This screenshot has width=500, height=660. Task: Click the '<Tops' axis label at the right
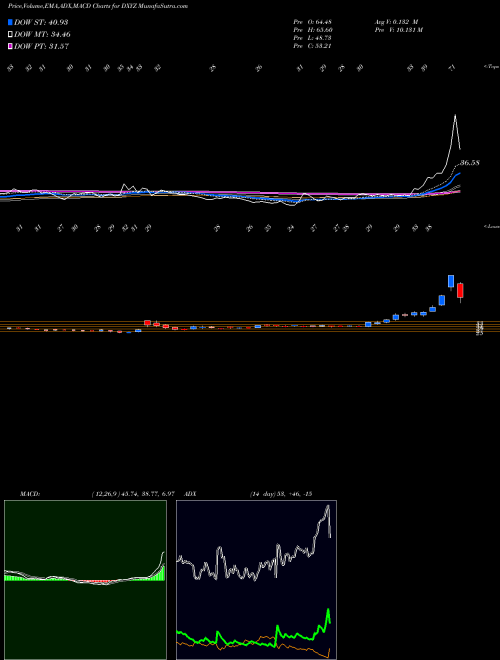492,67
